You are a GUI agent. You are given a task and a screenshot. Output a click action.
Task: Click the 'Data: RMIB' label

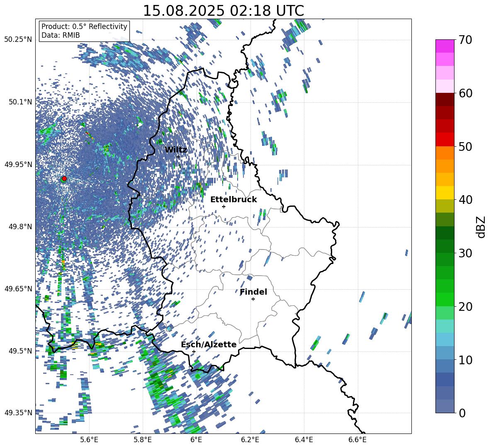point(61,35)
